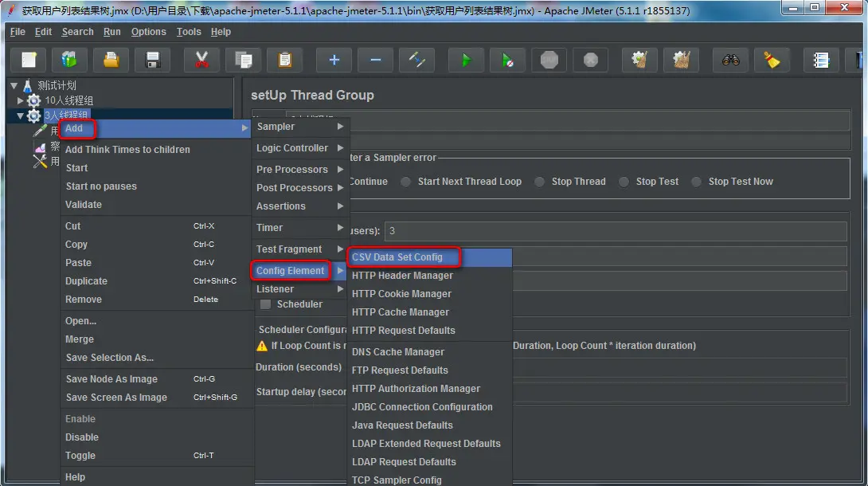Click the number of users field showing 3

click(x=616, y=231)
